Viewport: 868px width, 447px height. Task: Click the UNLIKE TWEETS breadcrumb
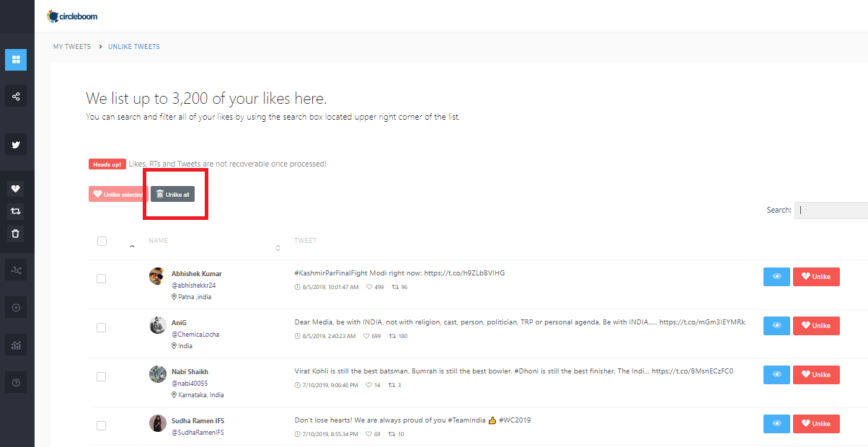[x=134, y=47]
